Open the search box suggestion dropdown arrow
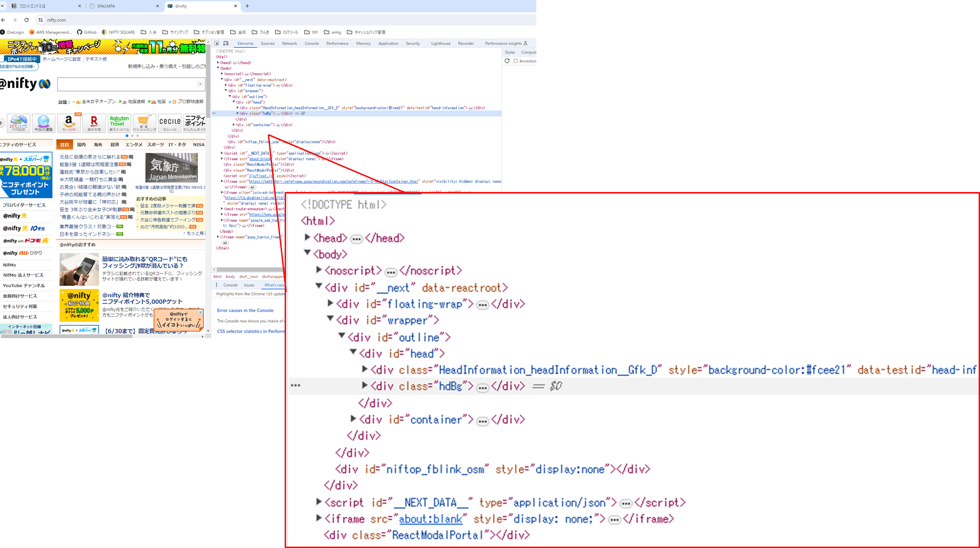Screen dimensions: 980x548 pos(200,84)
